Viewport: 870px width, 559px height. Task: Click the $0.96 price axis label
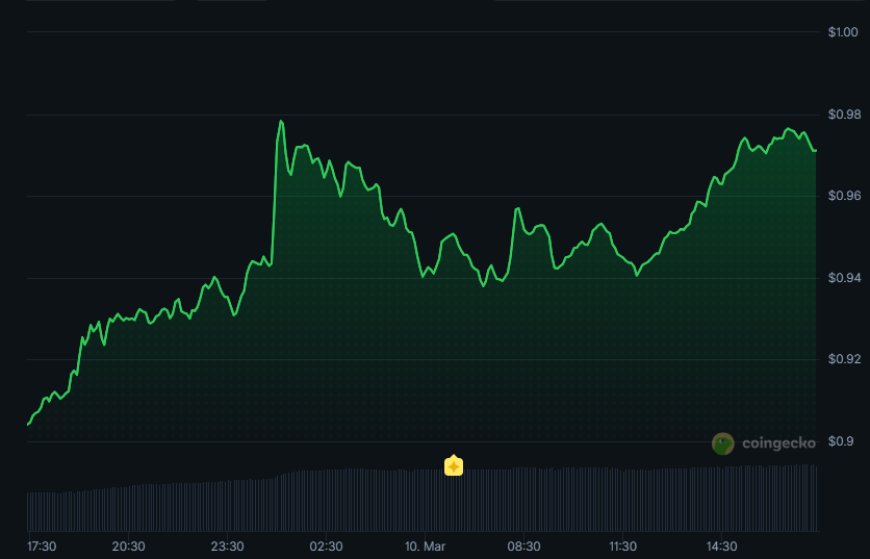[x=843, y=196]
